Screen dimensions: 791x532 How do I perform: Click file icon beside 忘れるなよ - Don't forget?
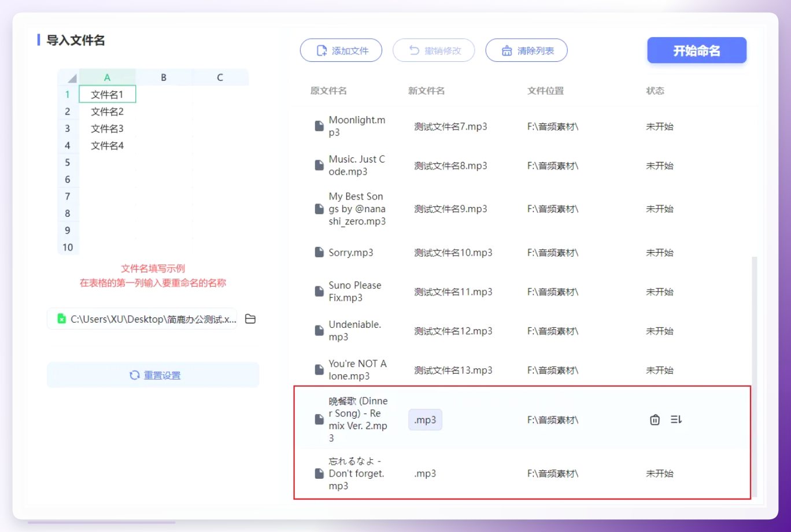point(319,474)
